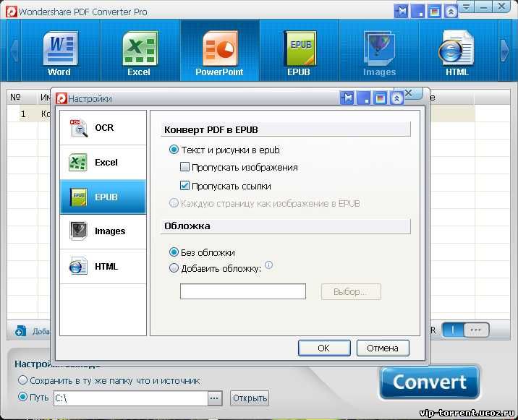Click the colored window icon in settings titlebar
This screenshot has height=420, width=518.
click(x=381, y=98)
